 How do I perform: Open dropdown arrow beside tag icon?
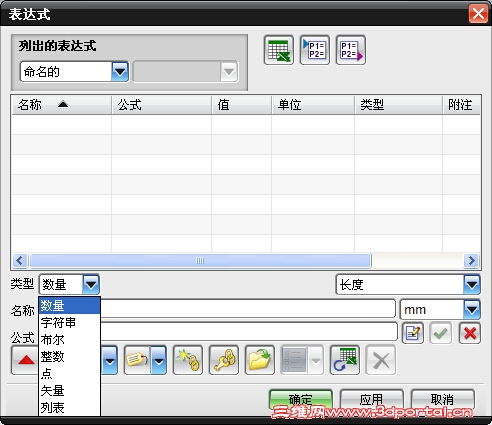[159, 360]
